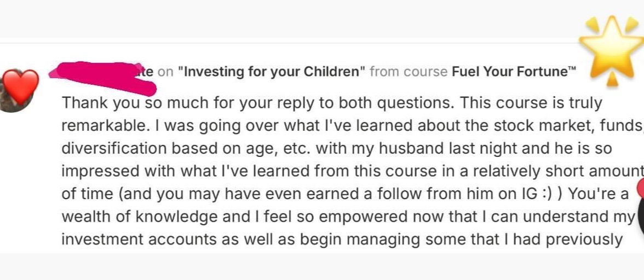Click the visible "te" ending of commenter name

(x=147, y=72)
